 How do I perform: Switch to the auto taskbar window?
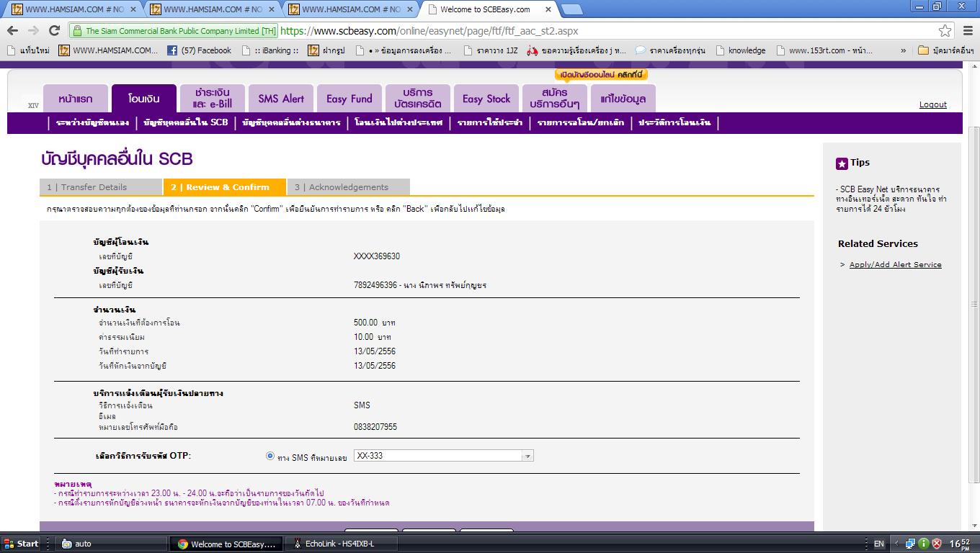click(112, 544)
